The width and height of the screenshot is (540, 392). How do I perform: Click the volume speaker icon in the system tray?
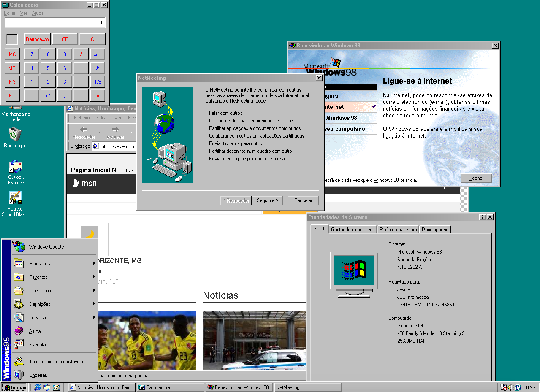[510, 387]
